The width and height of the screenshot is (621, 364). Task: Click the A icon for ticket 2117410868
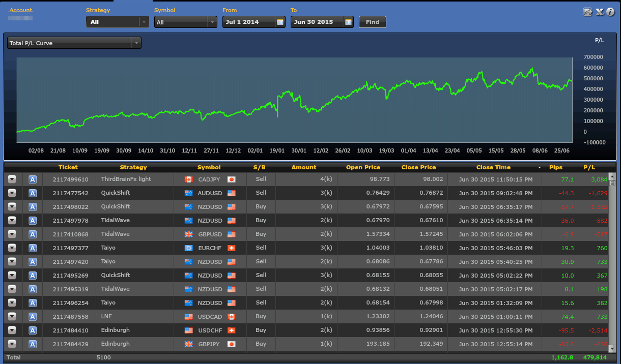click(33, 234)
